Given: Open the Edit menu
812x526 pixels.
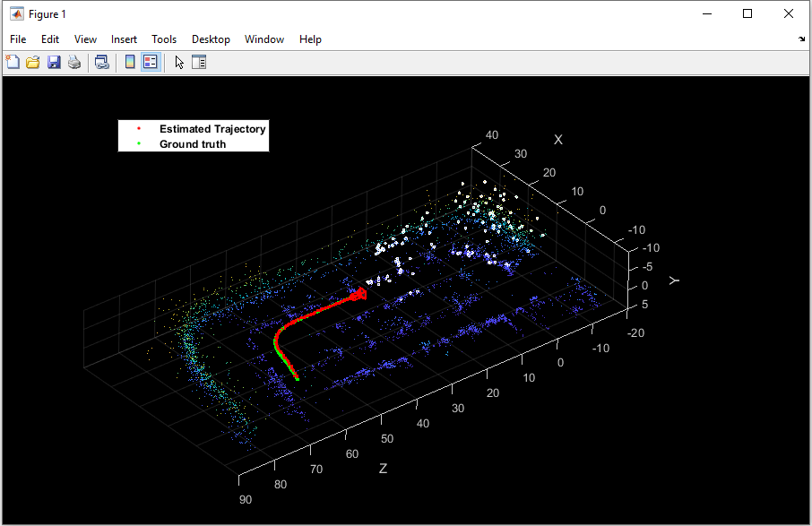Looking at the screenshot, I should click(50, 39).
